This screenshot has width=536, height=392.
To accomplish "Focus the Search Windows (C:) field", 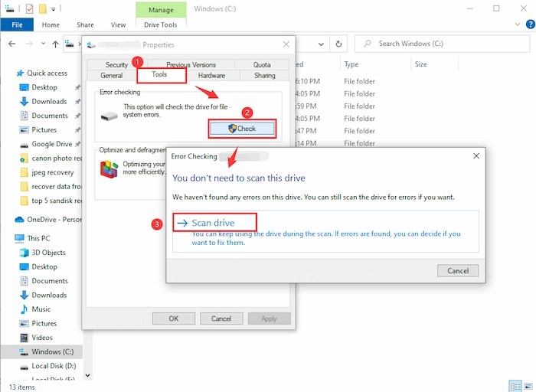I will pos(442,44).
